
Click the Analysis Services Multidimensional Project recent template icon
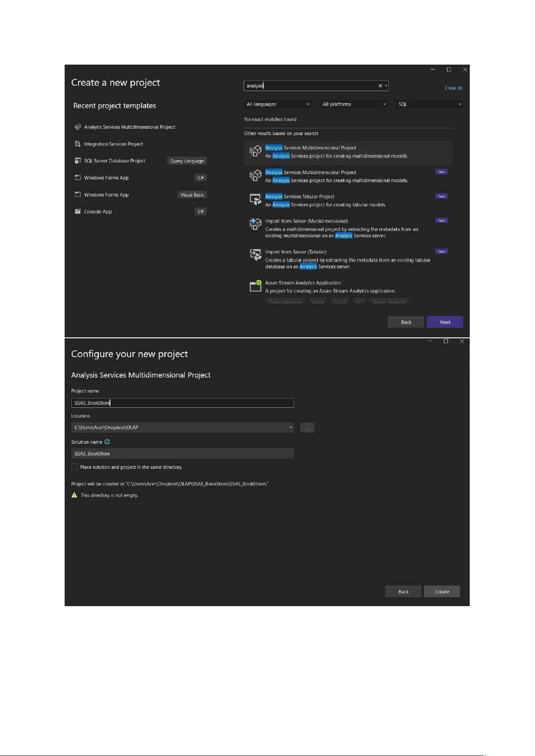coord(78,127)
